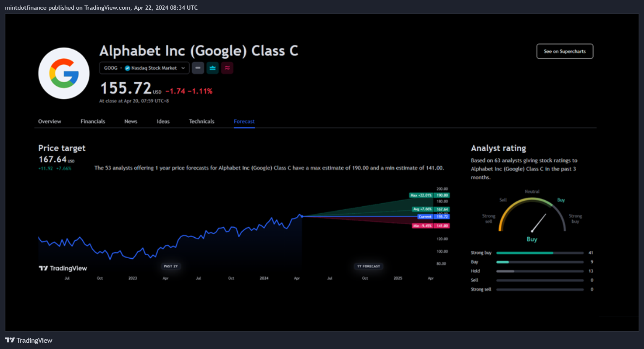This screenshot has width=644, height=349.
Task: Click the chevron arrow in the symbol selector
Action: click(183, 68)
